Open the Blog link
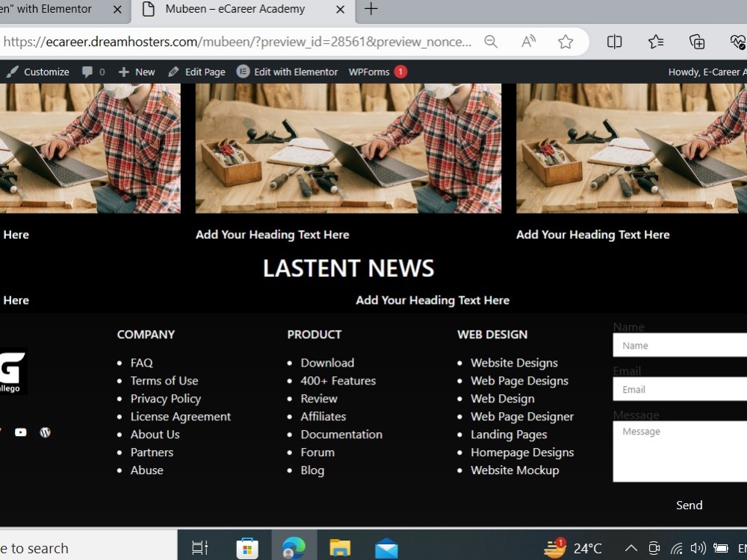Image resolution: width=747 pixels, height=560 pixels. [312, 470]
